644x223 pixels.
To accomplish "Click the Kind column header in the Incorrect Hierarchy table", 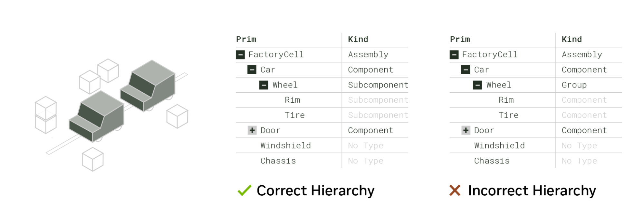I will click(572, 39).
